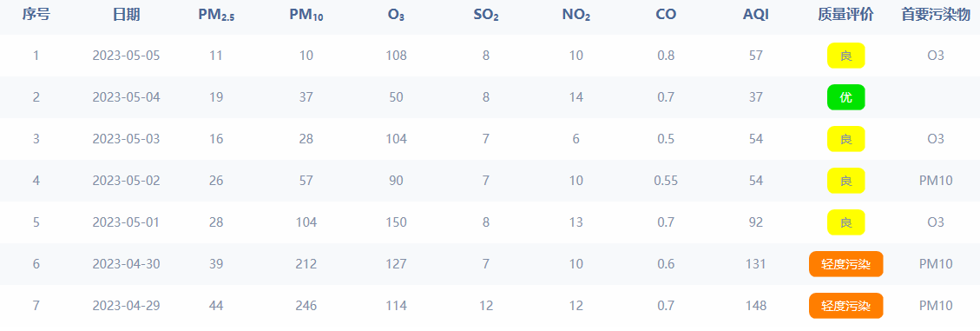Click the PM2.5 column header

pos(215,16)
